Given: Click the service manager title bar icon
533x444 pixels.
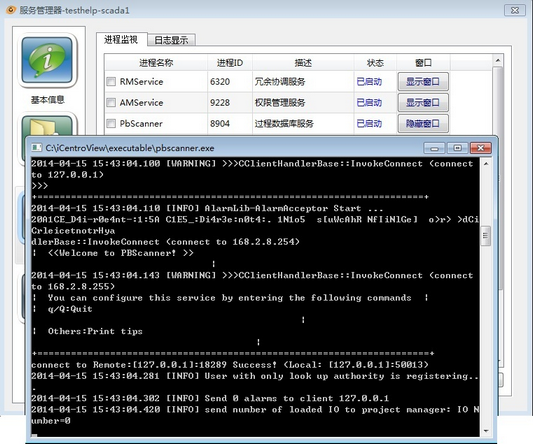Looking at the screenshot, I should (11, 10).
